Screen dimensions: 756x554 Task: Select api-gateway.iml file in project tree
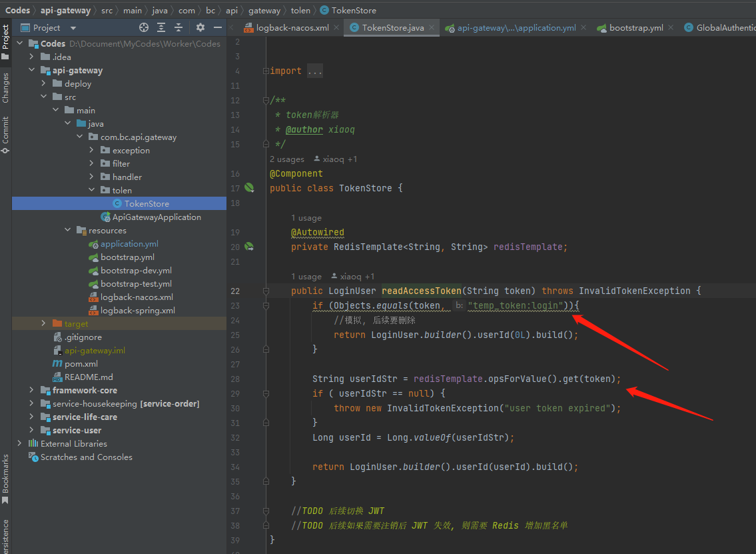coord(89,351)
